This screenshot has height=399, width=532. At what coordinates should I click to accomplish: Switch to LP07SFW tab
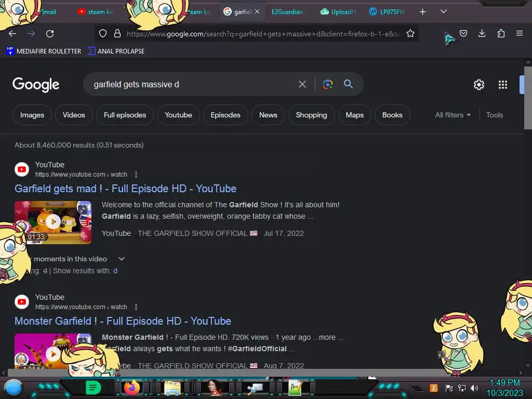point(387,12)
